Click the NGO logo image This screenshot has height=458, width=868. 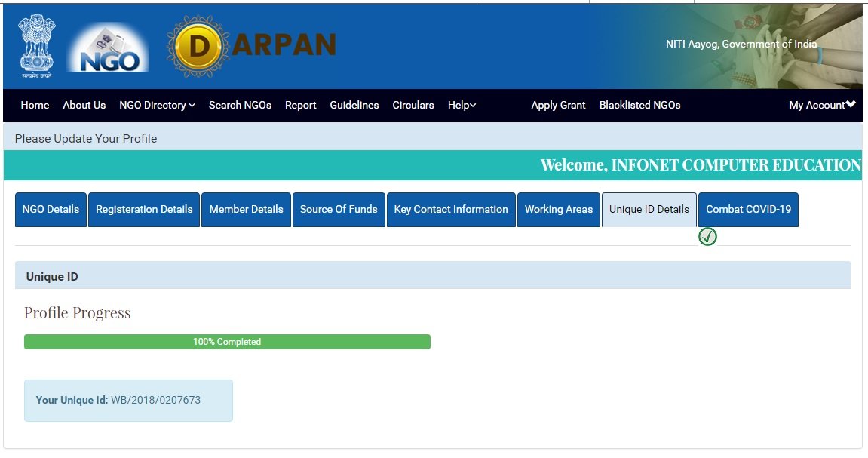click(108, 48)
